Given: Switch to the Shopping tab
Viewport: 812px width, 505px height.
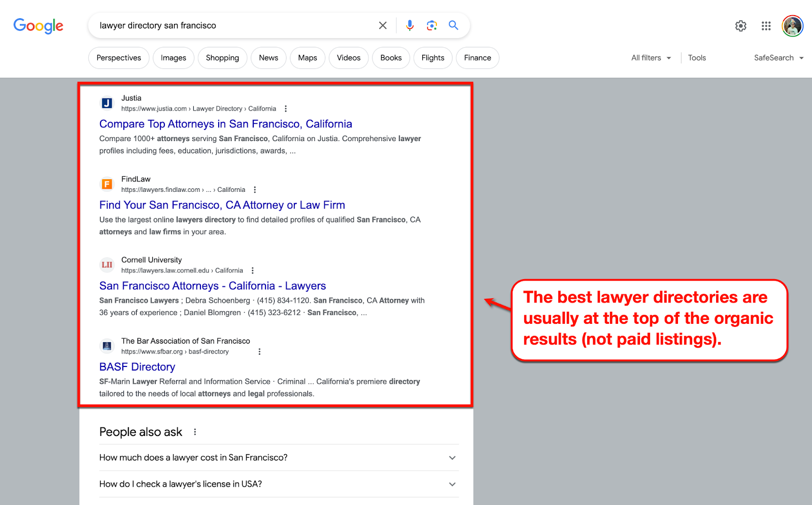Looking at the screenshot, I should pyautogui.click(x=222, y=58).
